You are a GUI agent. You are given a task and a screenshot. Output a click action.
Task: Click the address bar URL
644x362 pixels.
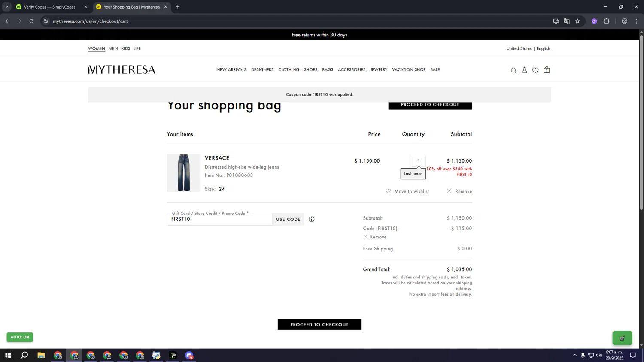tap(90, 21)
